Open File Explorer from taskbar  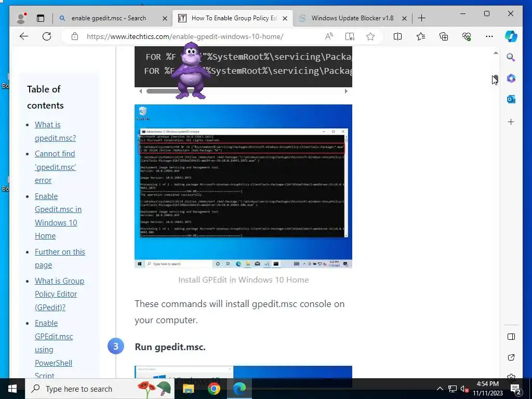coord(188,389)
